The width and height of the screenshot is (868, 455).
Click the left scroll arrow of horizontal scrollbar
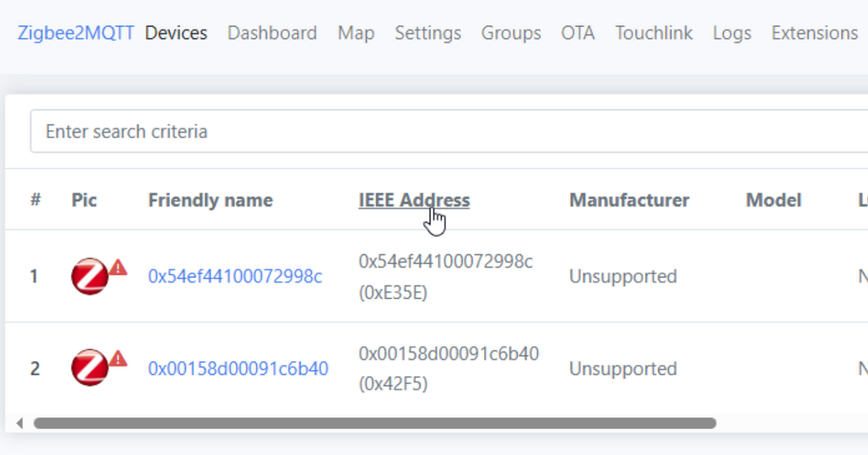pos(20,424)
